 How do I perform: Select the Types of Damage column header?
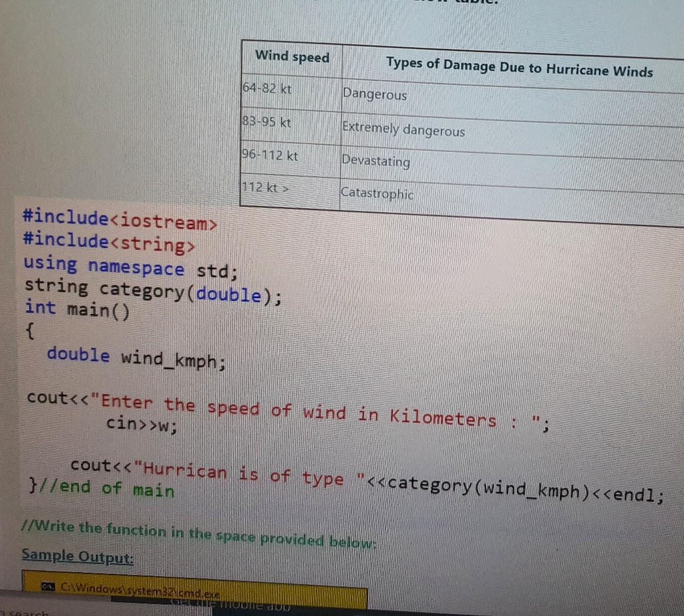coord(519,67)
